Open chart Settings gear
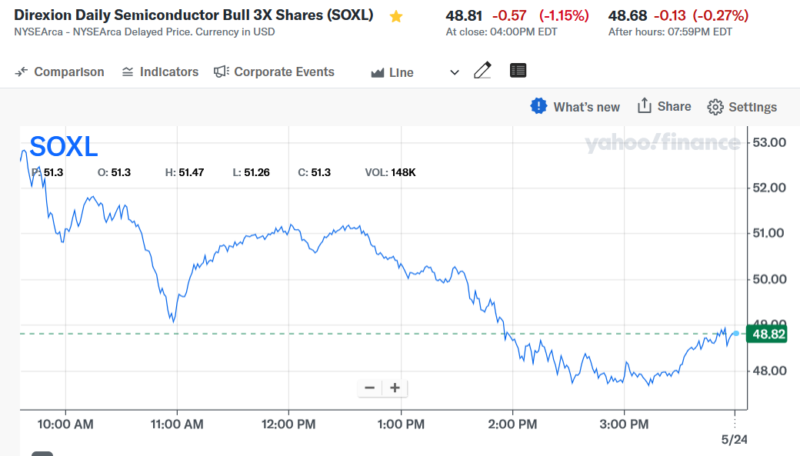Image resolution: width=800 pixels, height=456 pixels. [715, 107]
